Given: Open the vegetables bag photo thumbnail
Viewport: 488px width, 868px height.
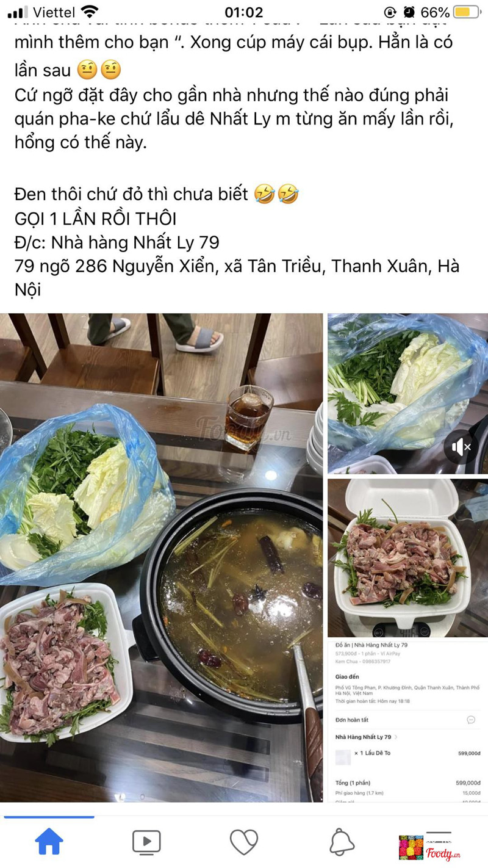Looking at the screenshot, I should click(x=407, y=394).
